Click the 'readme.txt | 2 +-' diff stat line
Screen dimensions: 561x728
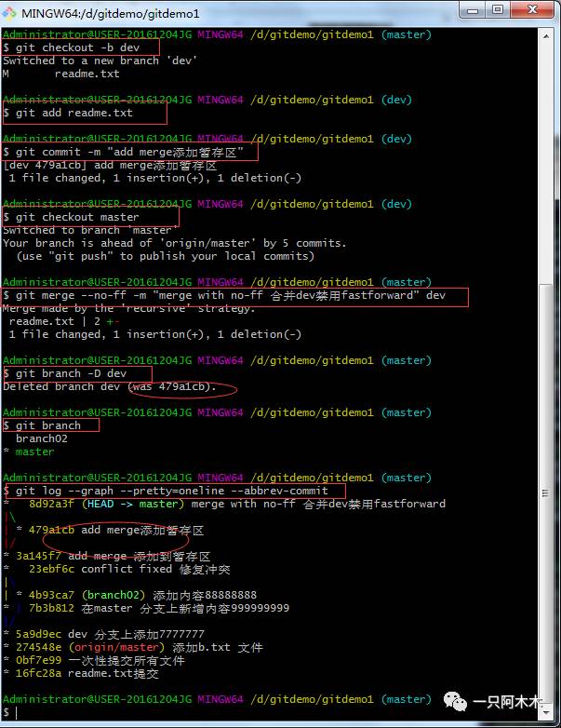64,321
